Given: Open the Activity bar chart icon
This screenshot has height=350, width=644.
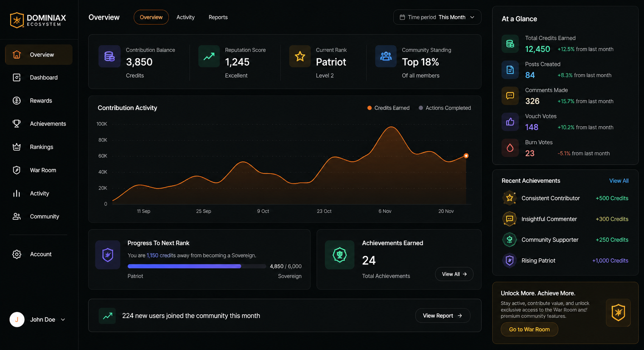Looking at the screenshot, I should 17,194.
